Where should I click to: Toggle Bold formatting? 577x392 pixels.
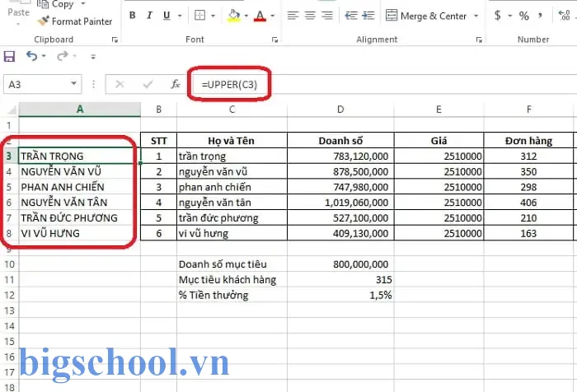click(x=133, y=16)
